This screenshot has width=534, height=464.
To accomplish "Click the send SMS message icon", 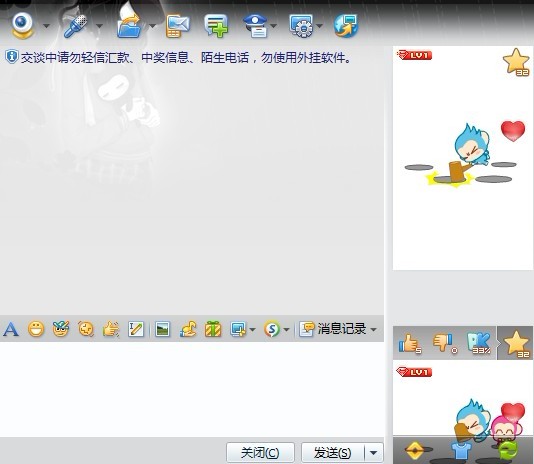I will (177, 26).
